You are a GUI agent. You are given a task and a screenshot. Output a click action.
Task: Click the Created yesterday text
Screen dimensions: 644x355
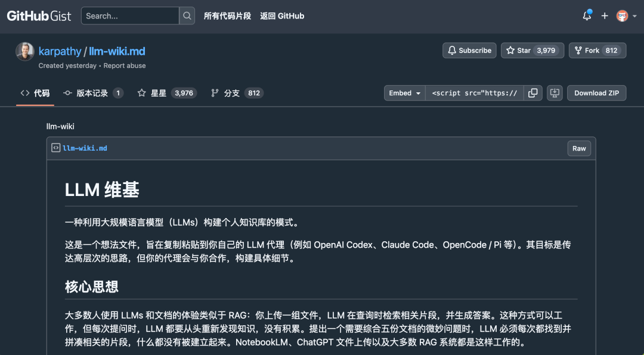[x=67, y=66]
